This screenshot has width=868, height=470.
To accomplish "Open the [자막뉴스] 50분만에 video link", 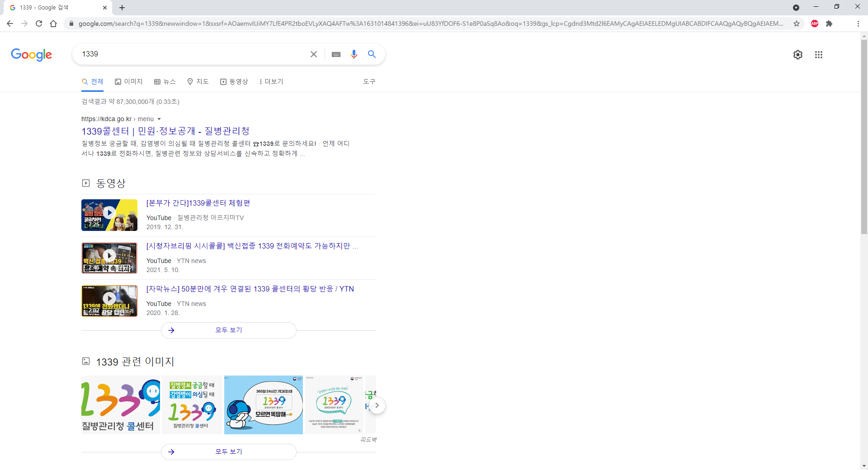I will (250, 289).
